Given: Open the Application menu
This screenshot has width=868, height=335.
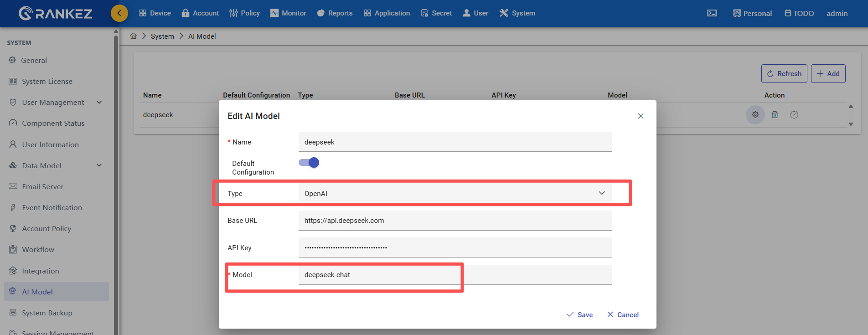Looking at the screenshot, I should (x=387, y=13).
